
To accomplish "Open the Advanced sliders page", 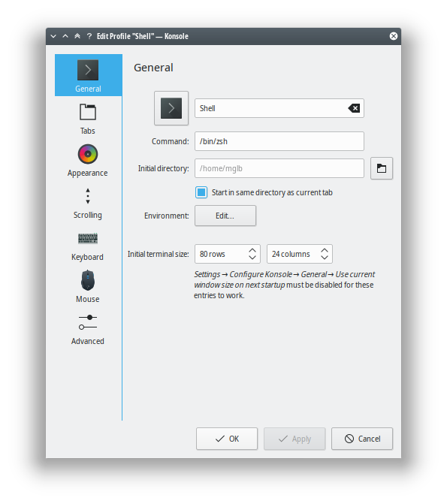I will click(x=88, y=329).
